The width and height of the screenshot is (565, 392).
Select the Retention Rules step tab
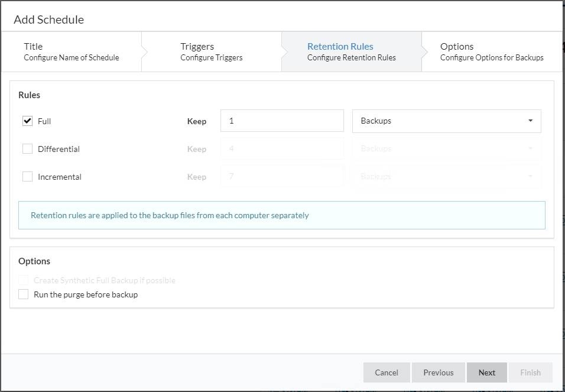[351, 52]
